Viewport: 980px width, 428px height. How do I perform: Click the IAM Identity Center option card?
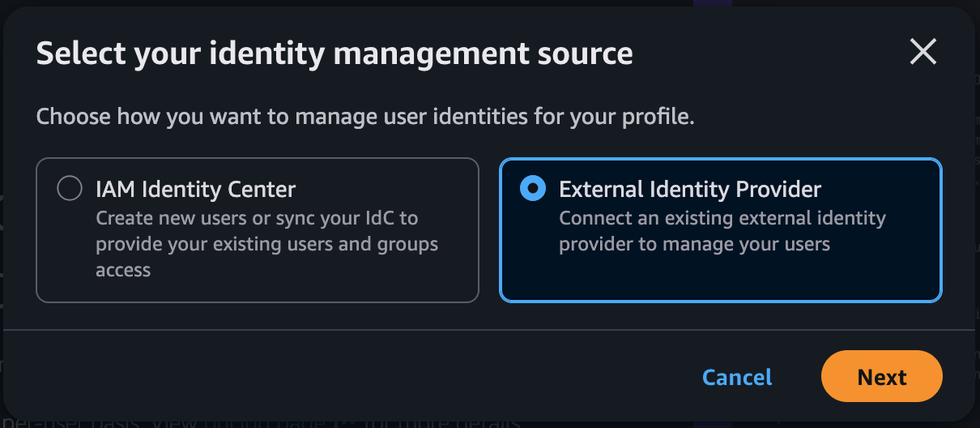257,230
